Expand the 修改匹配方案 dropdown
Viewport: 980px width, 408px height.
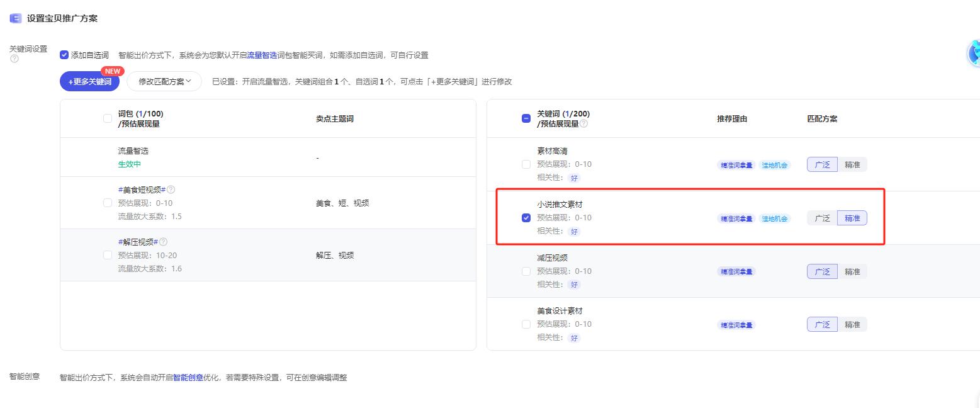(164, 81)
